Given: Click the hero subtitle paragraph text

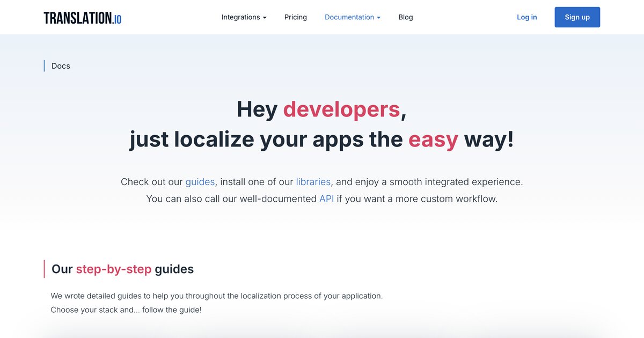Looking at the screenshot, I should 322,190.
